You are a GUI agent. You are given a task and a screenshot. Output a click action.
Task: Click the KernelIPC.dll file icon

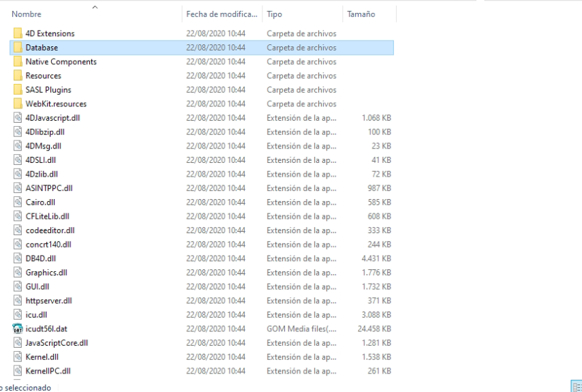[18, 372]
